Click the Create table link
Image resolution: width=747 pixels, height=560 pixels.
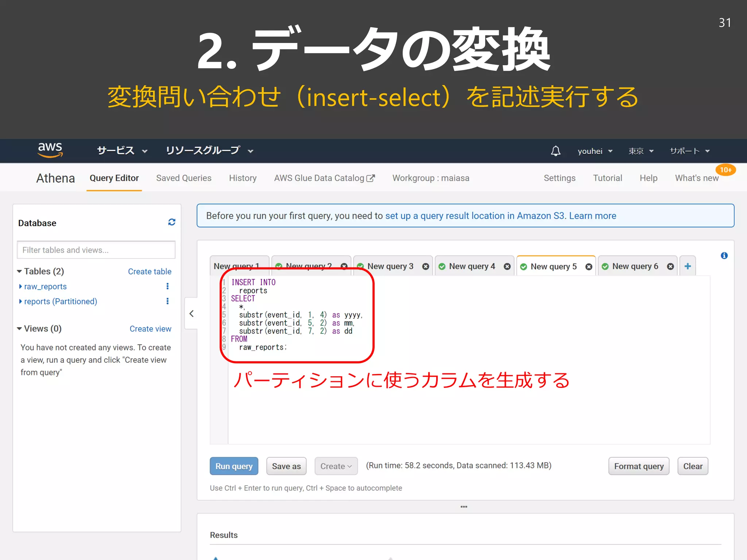150,272
